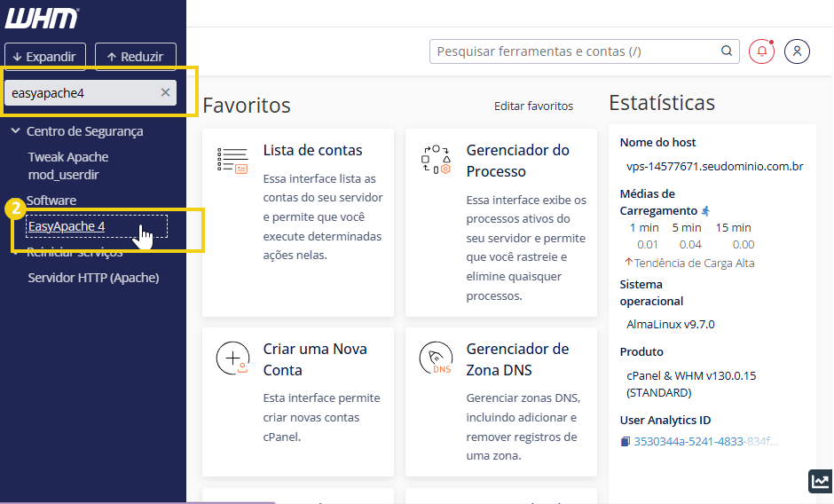Open the Gerenciador do Processo title

(517, 161)
